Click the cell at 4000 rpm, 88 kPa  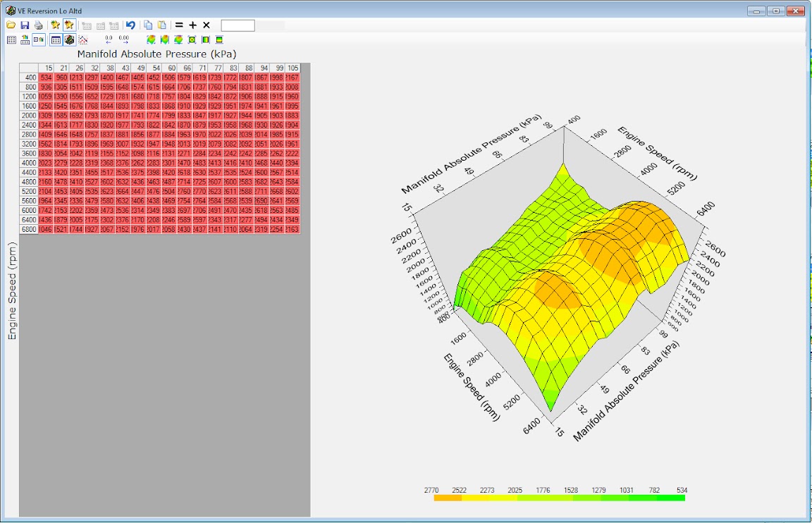click(246, 163)
